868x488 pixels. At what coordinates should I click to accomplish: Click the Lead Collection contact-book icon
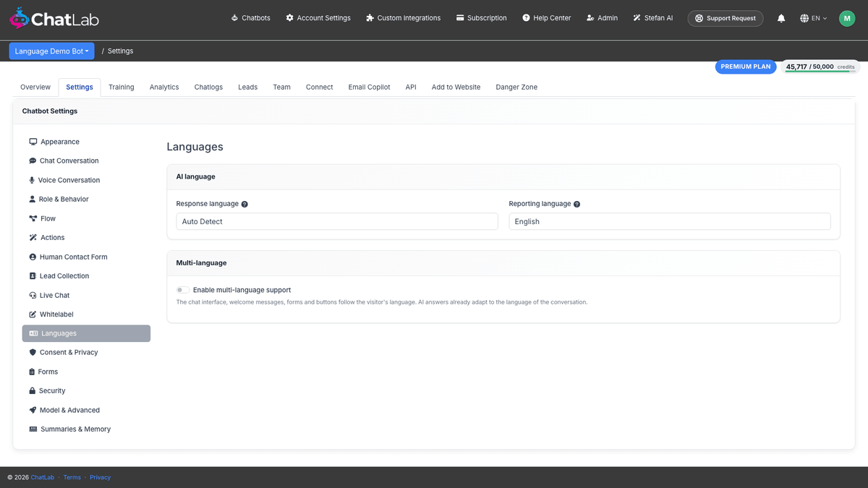tap(33, 276)
